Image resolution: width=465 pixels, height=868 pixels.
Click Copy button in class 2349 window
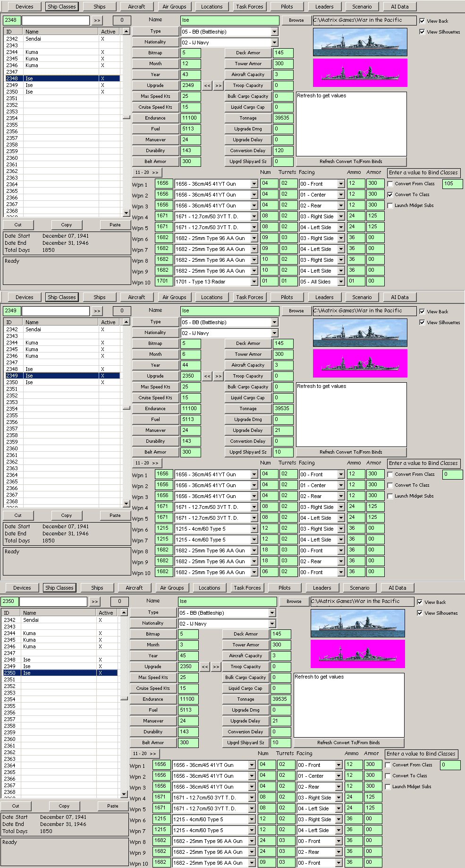tap(67, 516)
